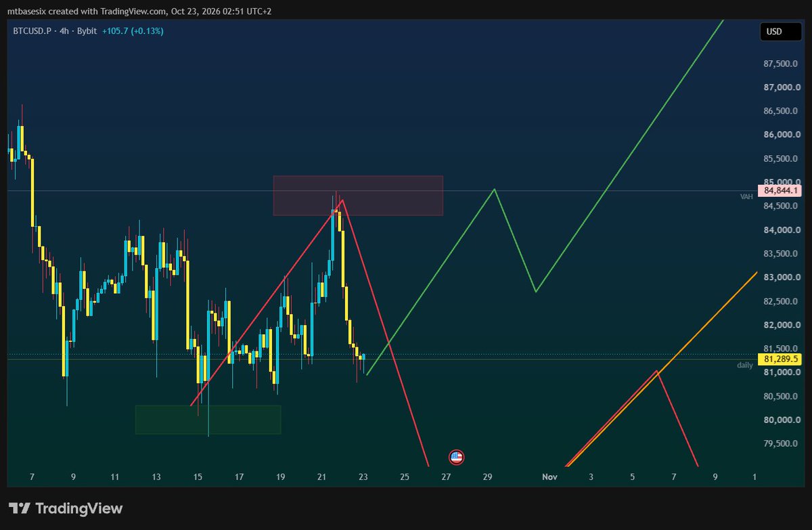The height and width of the screenshot is (530, 812).
Task: Select the green demand zone rectangle
Action: coord(208,420)
